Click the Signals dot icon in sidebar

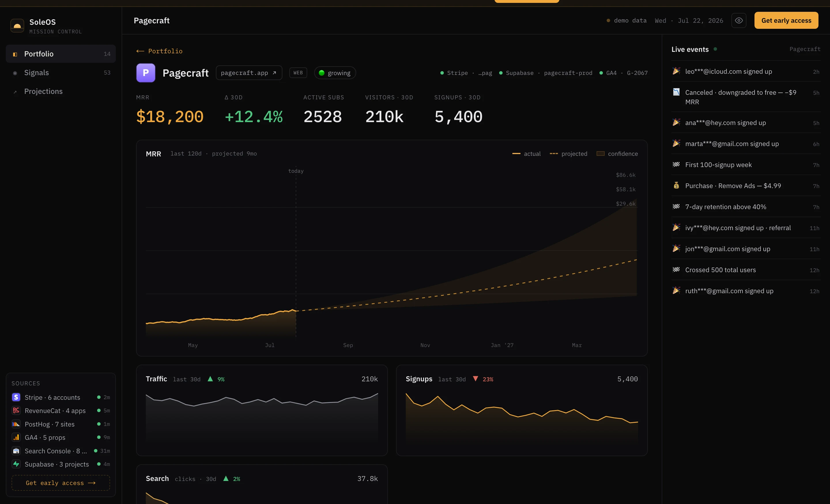point(15,73)
